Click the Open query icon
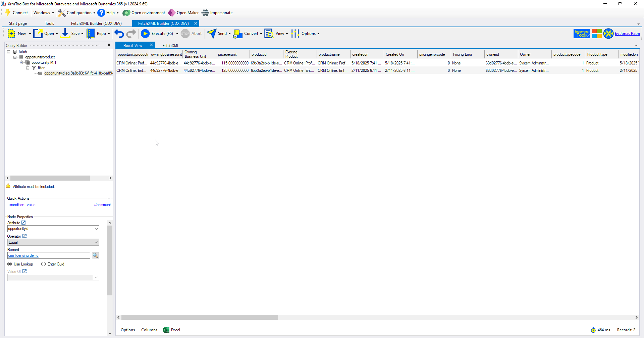 click(x=38, y=34)
